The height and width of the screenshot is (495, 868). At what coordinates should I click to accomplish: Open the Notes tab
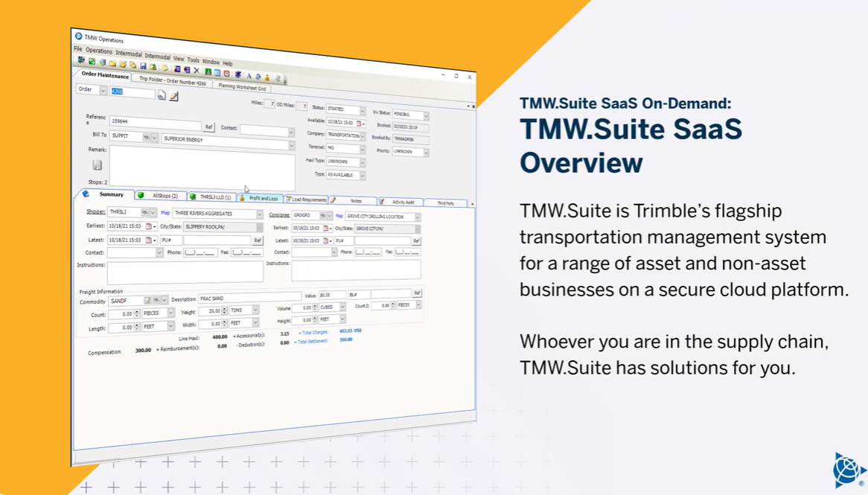point(353,200)
